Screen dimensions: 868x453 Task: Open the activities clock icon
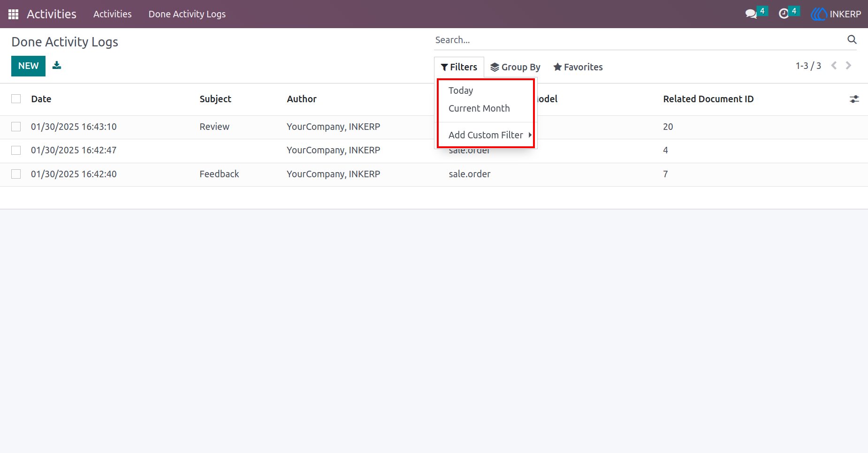coord(784,14)
